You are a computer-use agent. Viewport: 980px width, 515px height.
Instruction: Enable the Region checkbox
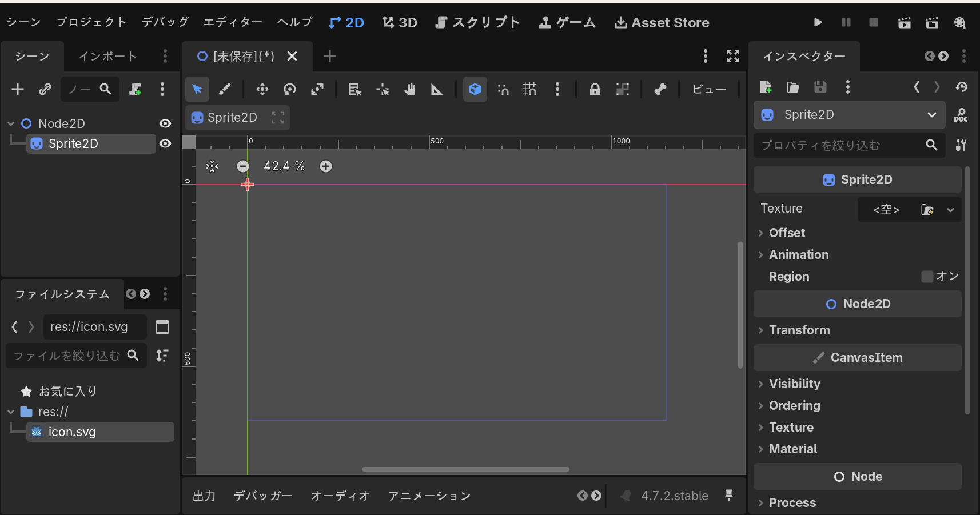click(927, 277)
